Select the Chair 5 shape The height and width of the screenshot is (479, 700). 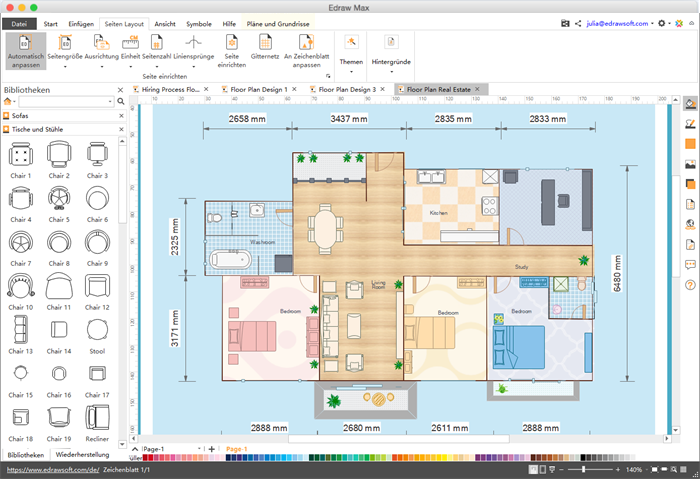[60, 199]
